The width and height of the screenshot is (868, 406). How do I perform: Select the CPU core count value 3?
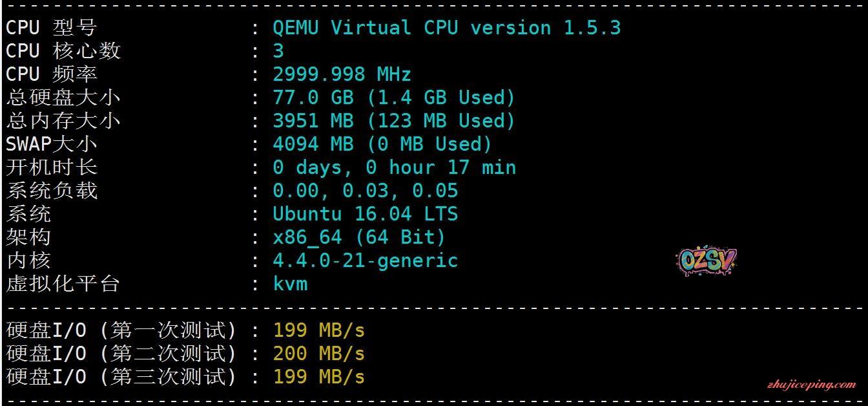point(278,51)
